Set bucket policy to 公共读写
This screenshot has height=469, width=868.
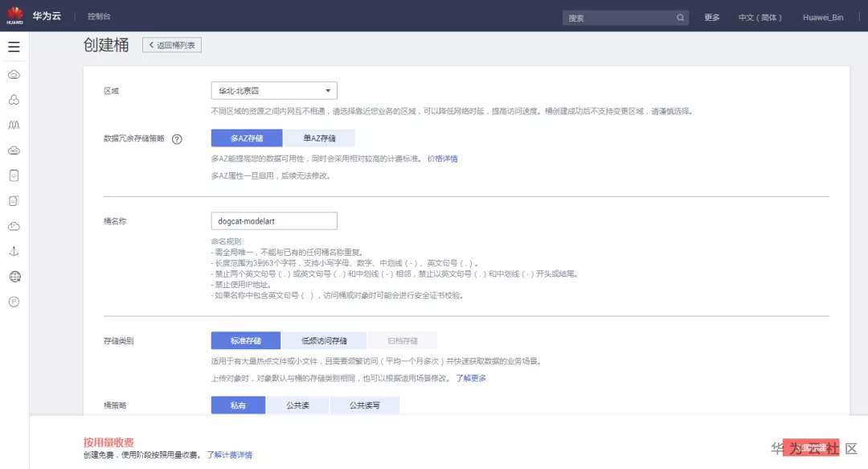[364, 405]
